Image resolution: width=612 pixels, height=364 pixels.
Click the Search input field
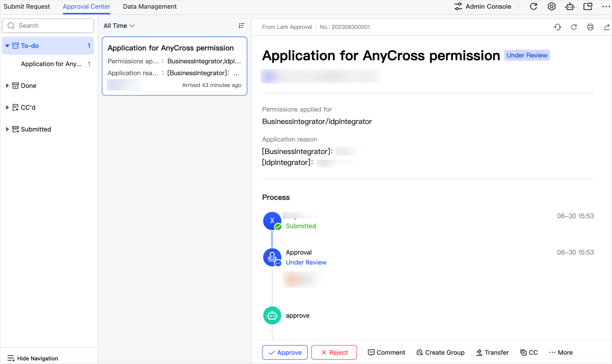pos(48,25)
